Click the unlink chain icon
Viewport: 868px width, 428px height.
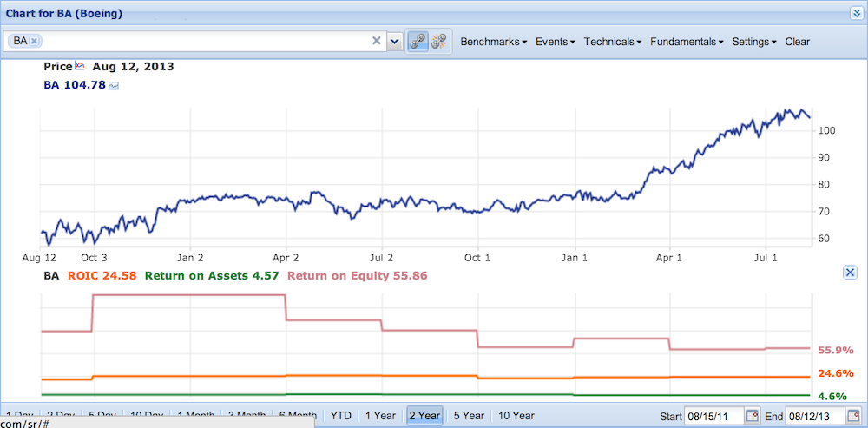(x=439, y=42)
